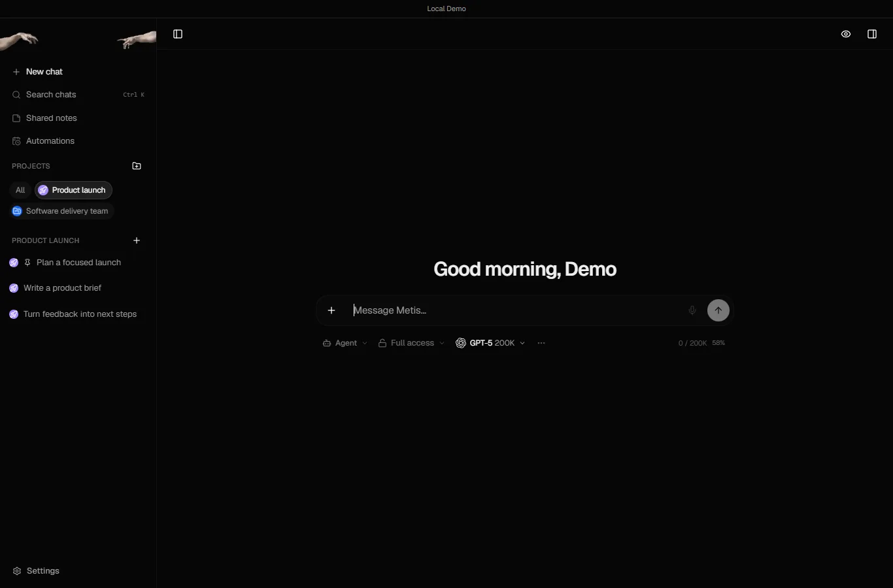This screenshot has width=893, height=588.
Task: Open the Plan a focused launch chat
Action: 78,263
